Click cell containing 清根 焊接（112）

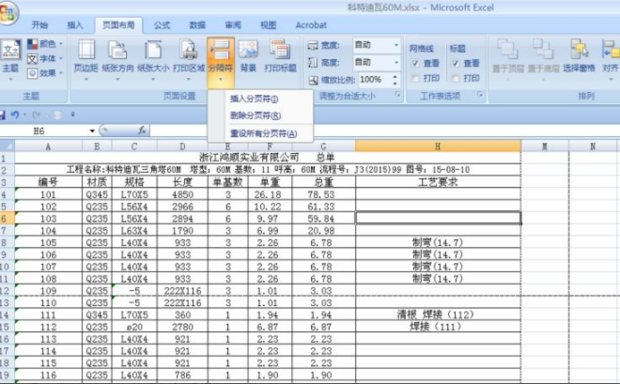[438, 315]
